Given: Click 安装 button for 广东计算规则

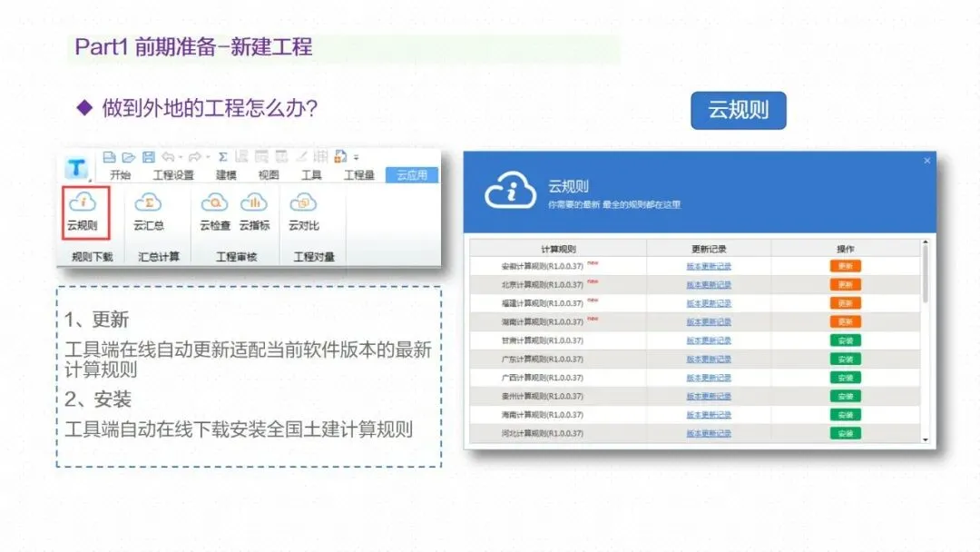Looking at the screenshot, I should pyautogui.click(x=845, y=359).
